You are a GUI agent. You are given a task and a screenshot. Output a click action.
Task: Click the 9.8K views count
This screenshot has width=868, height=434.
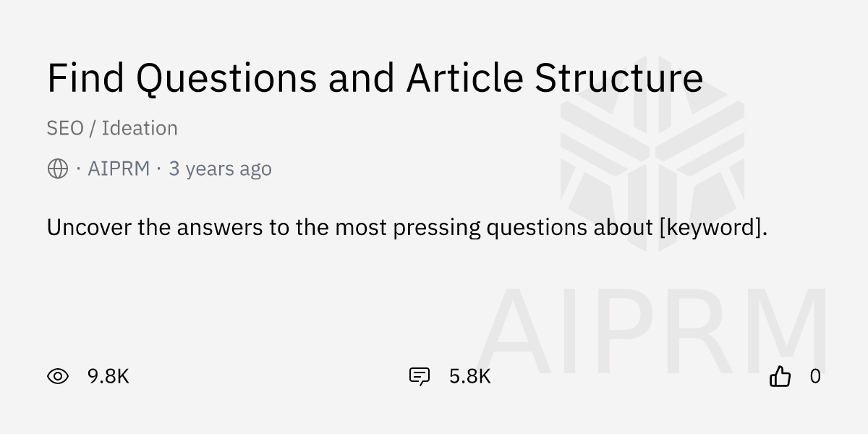tap(108, 376)
